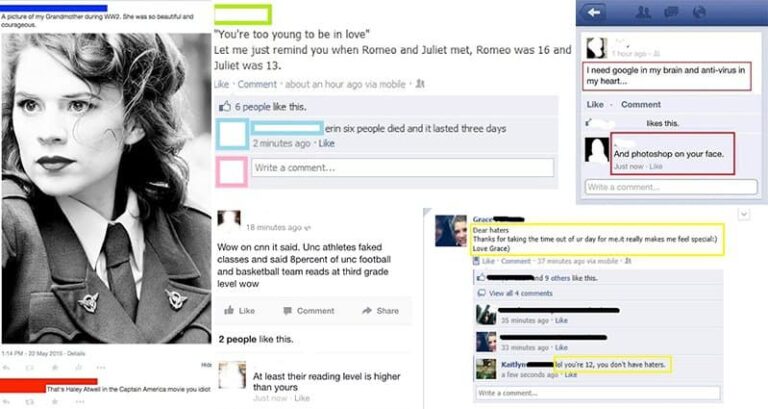Screen dimensions: 768x409
Task: Tap the back arrow in mobile header
Action: 593,13
